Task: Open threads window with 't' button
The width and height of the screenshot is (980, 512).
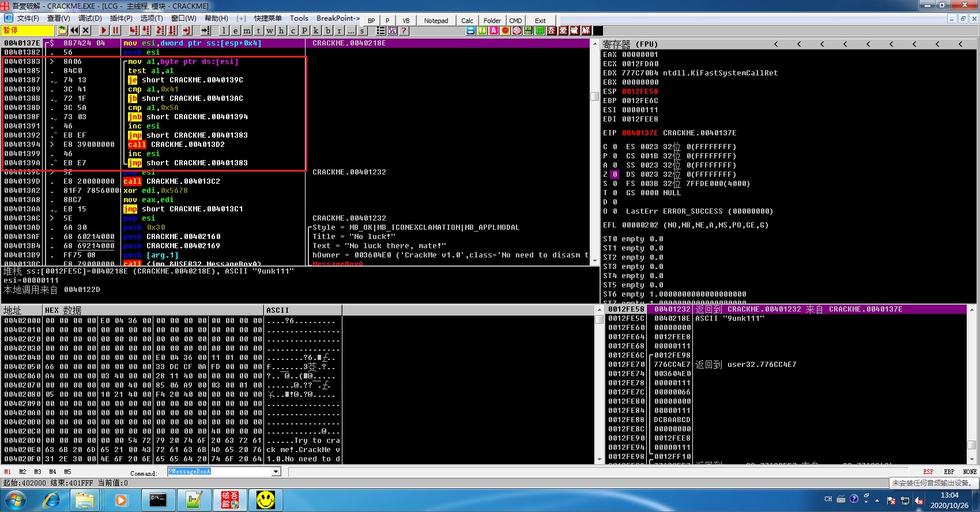Action: click(258, 31)
